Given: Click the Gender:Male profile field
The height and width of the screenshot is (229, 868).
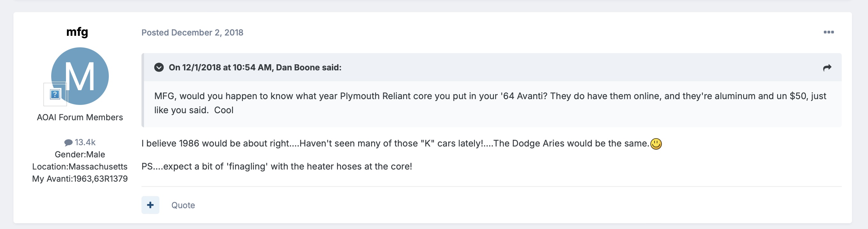Looking at the screenshot, I should [80, 154].
